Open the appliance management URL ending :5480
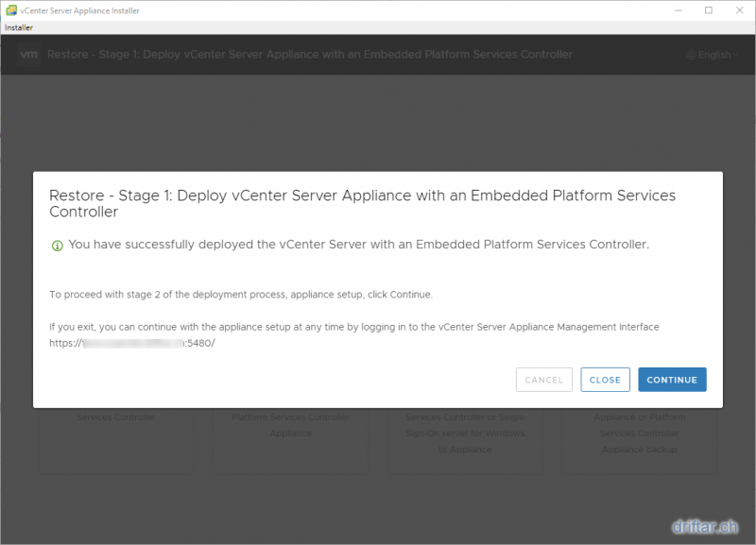Image resolution: width=756 pixels, height=545 pixels. coord(132,343)
